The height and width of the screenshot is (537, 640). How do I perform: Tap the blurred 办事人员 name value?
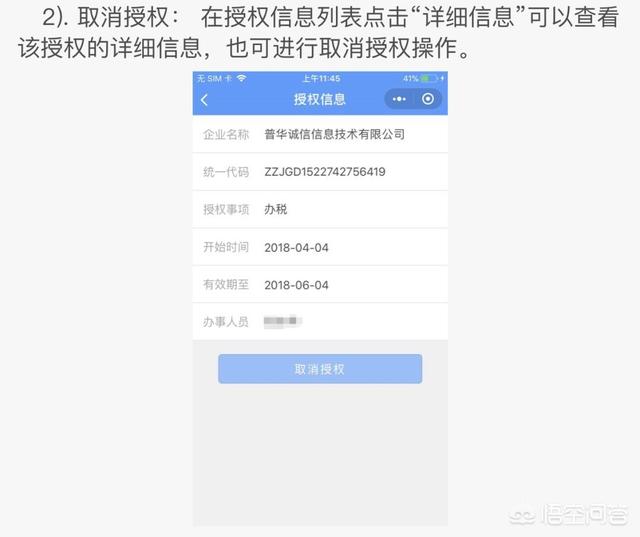(x=282, y=321)
